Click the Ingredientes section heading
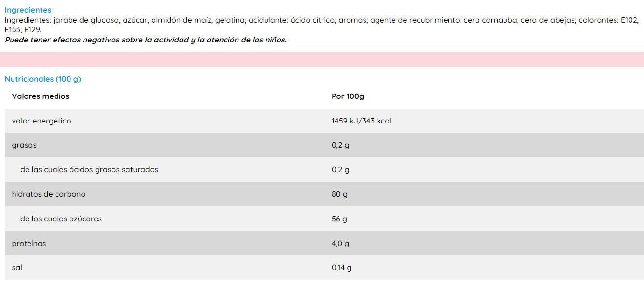This screenshot has height=287, width=644. pyautogui.click(x=28, y=10)
